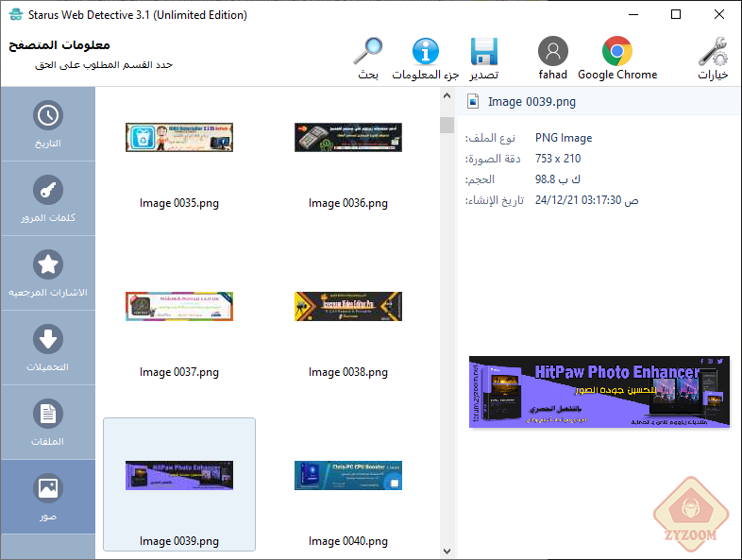Select the Image 0037.png thumbnail

point(179,306)
